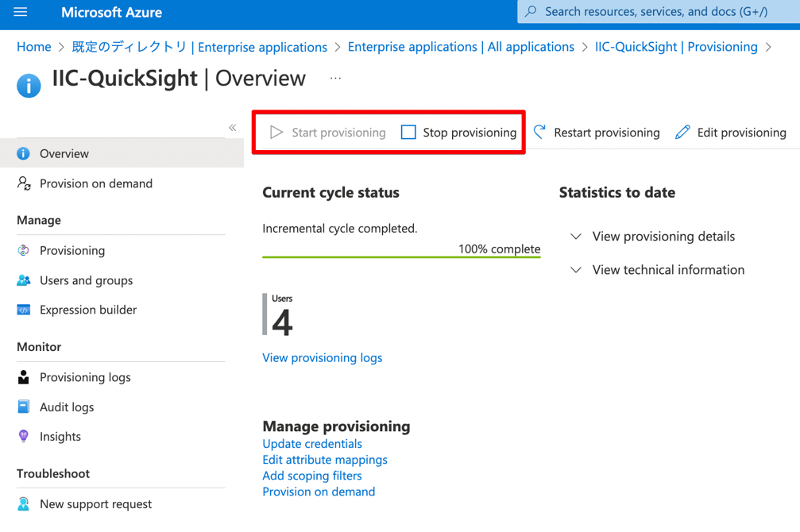This screenshot has width=800, height=532.
Task: Click Update credentials under Manage provisioning
Action: pyautogui.click(x=312, y=443)
